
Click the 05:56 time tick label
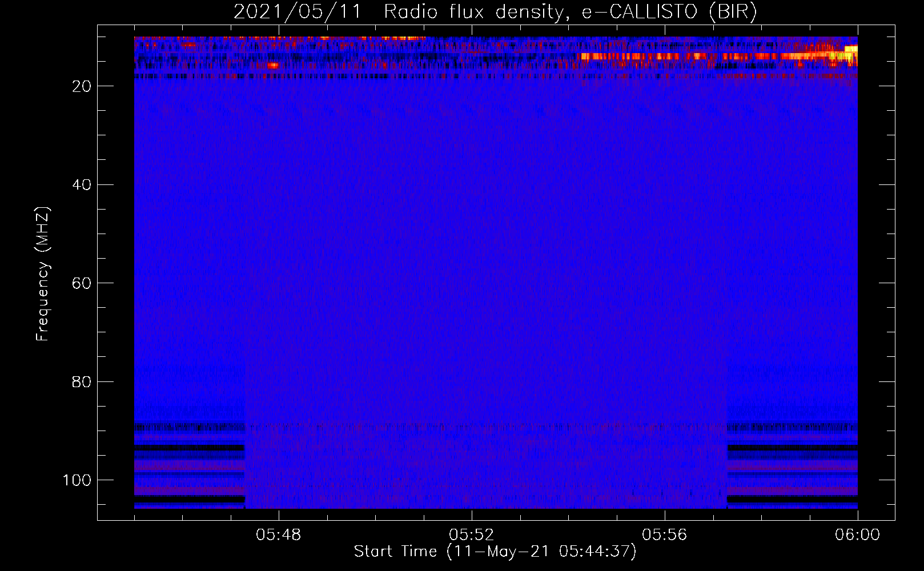(664, 536)
